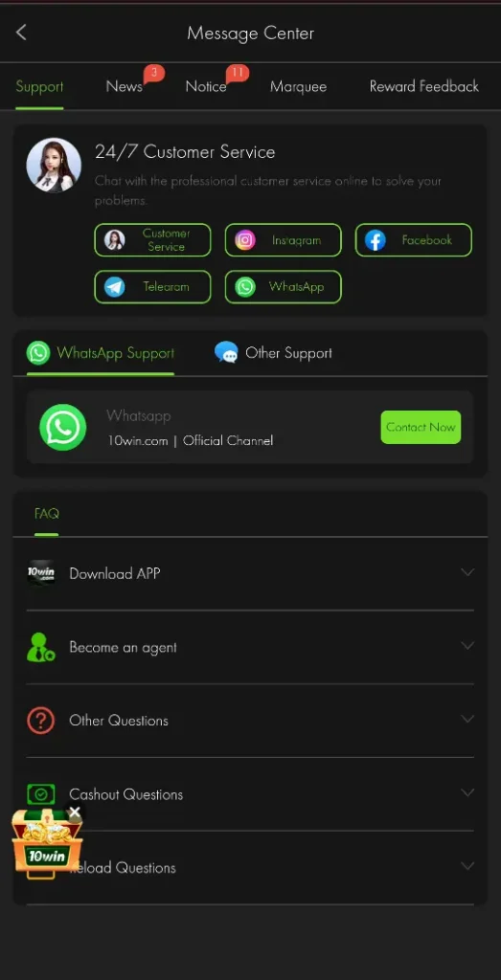501x980 pixels.
Task: Open the Customer Service live chat button
Action: [x=152, y=240]
